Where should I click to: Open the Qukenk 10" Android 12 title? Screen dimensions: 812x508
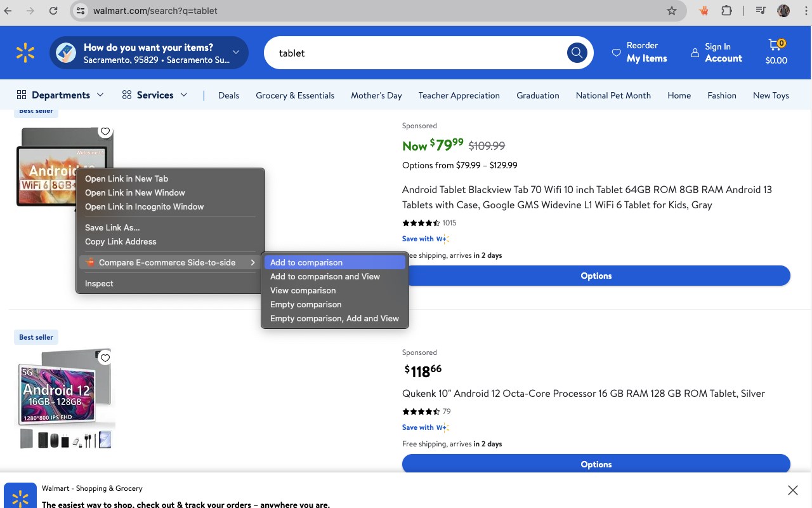[x=584, y=393]
